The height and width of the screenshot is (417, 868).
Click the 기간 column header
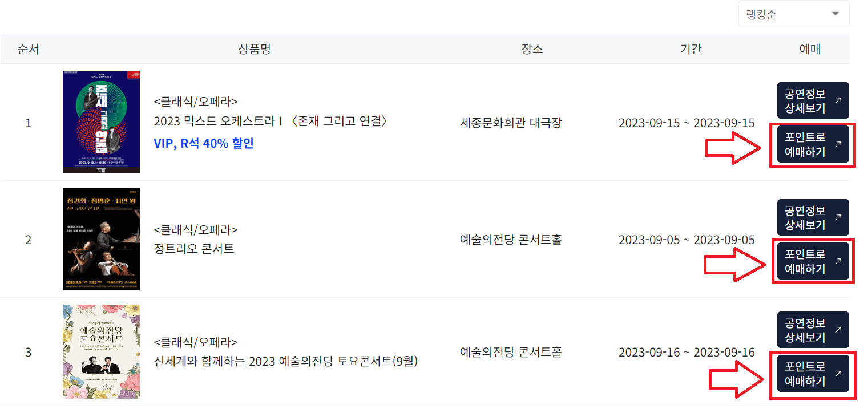tap(690, 49)
